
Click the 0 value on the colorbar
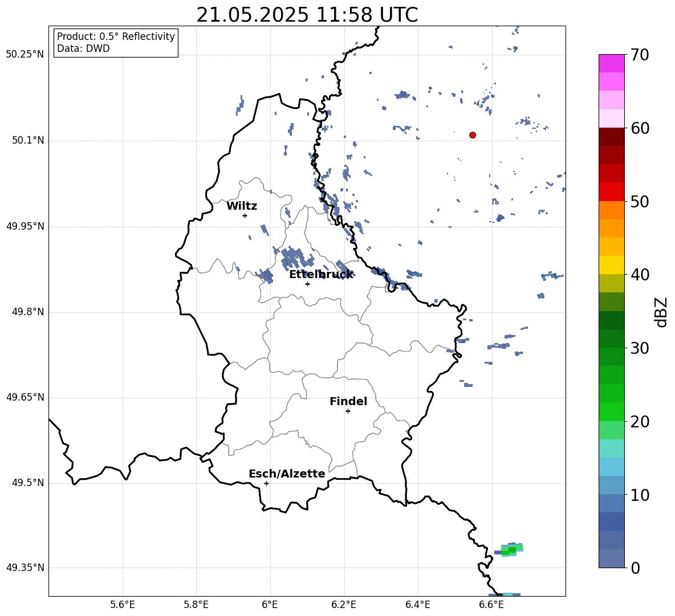(636, 568)
